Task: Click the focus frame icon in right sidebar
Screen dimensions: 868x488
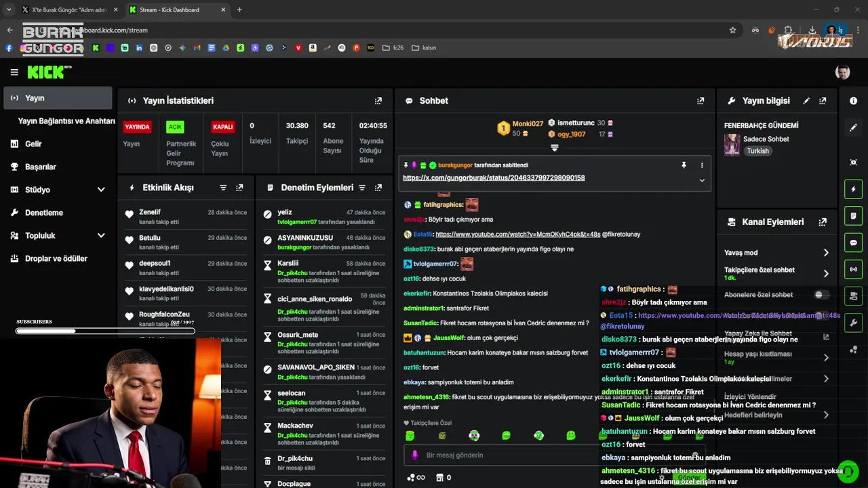Action: point(853,162)
